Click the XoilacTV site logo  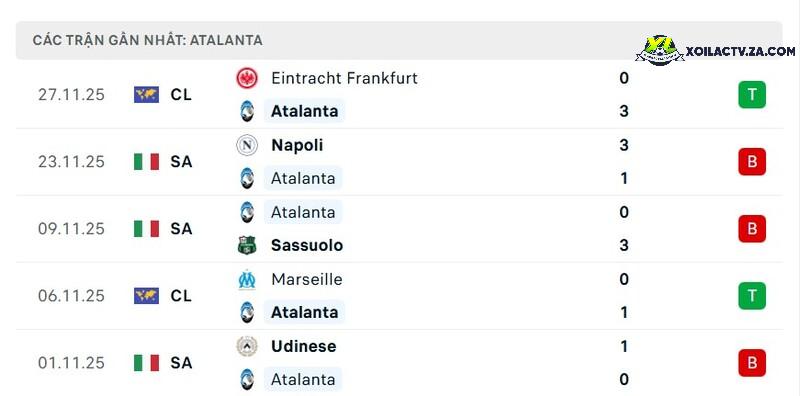(715, 51)
